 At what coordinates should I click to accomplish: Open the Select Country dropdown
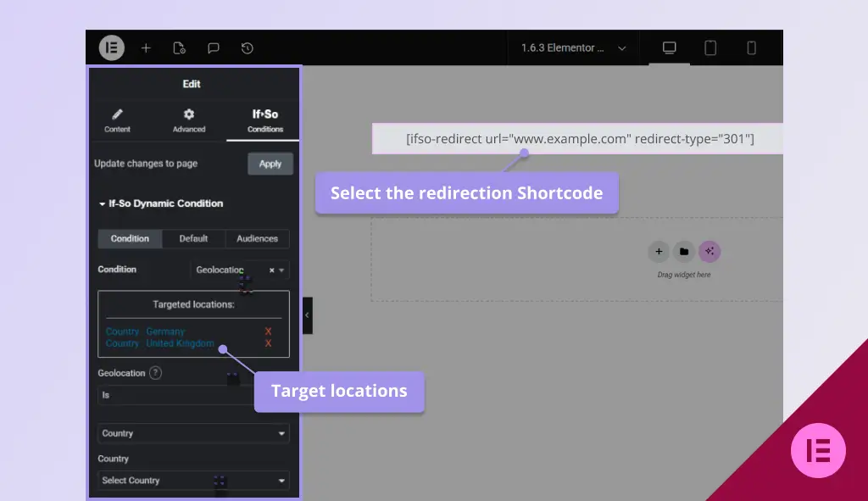click(x=192, y=480)
